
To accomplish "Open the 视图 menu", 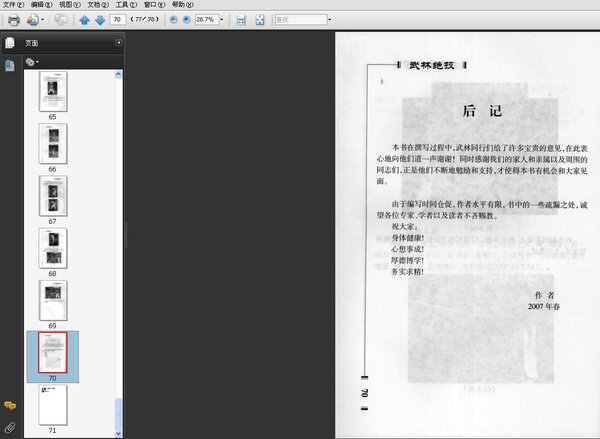I will 70,5.
